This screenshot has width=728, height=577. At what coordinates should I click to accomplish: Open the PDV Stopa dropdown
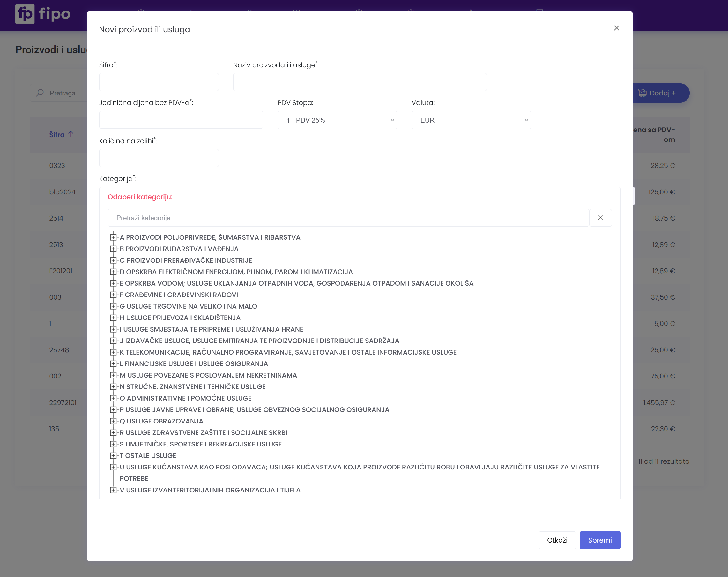pyautogui.click(x=337, y=120)
